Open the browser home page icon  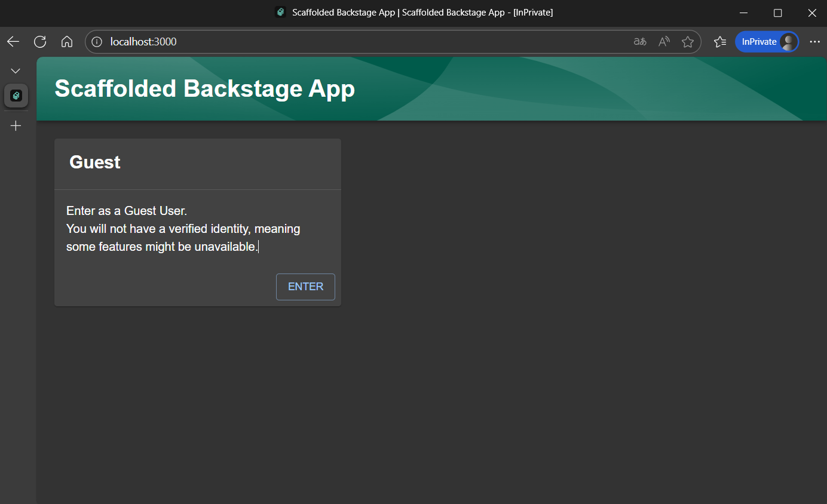click(x=67, y=42)
